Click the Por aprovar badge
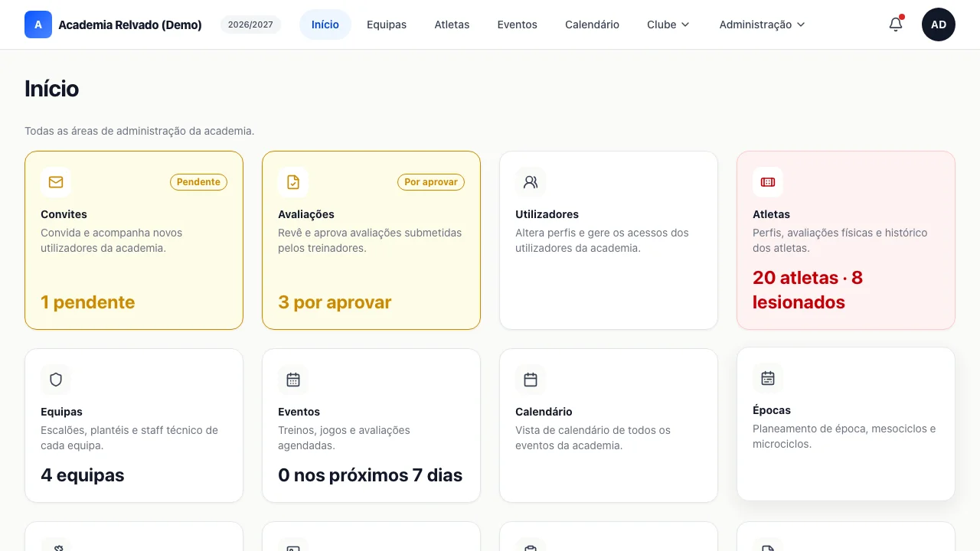The width and height of the screenshot is (980, 551). tap(431, 182)
